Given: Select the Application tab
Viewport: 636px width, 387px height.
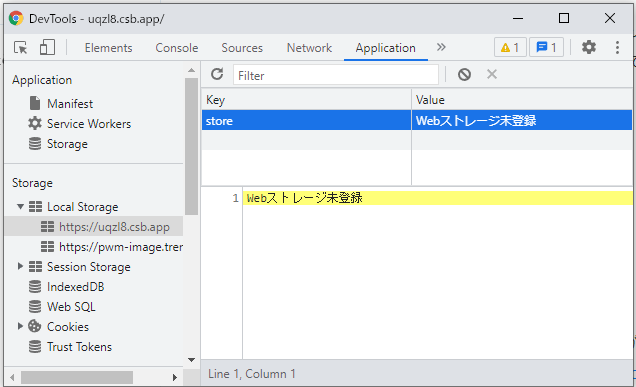Looking at the screenshot, I should point(385,48).
